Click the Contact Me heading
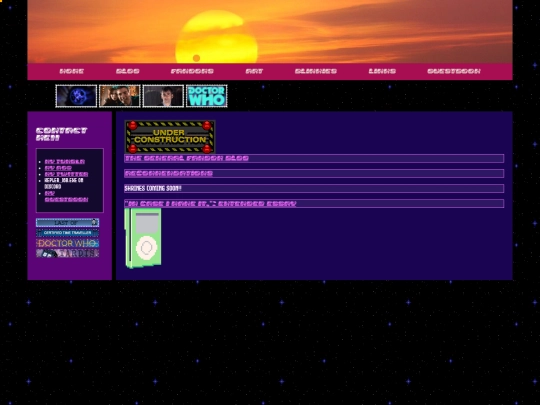Image resolution: width=540 pixels, height=405 pixels. click(x=61, y=134)
